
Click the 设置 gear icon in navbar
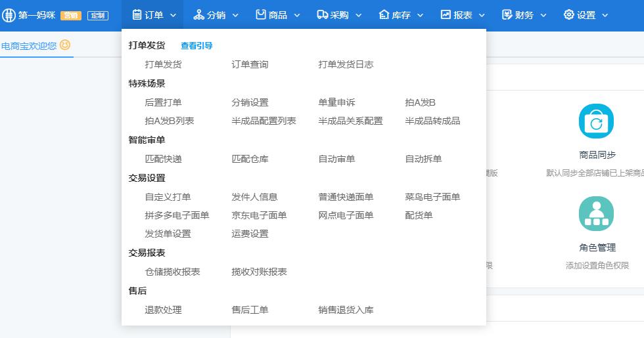[569, 14]
